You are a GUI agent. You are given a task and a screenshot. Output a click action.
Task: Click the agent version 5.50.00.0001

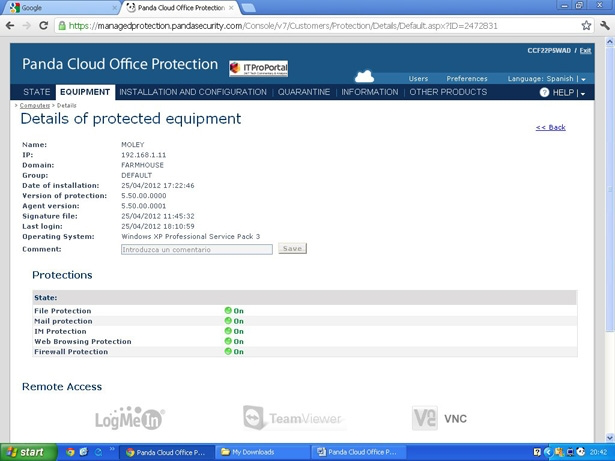[x=144, y=206]
